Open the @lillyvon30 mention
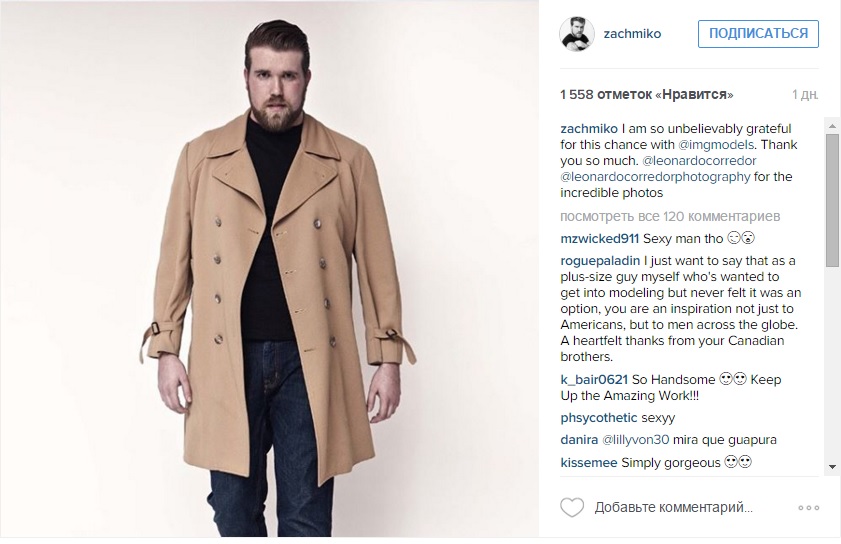Viewport: 841px width, 544px height. click(x=636, y=440)
